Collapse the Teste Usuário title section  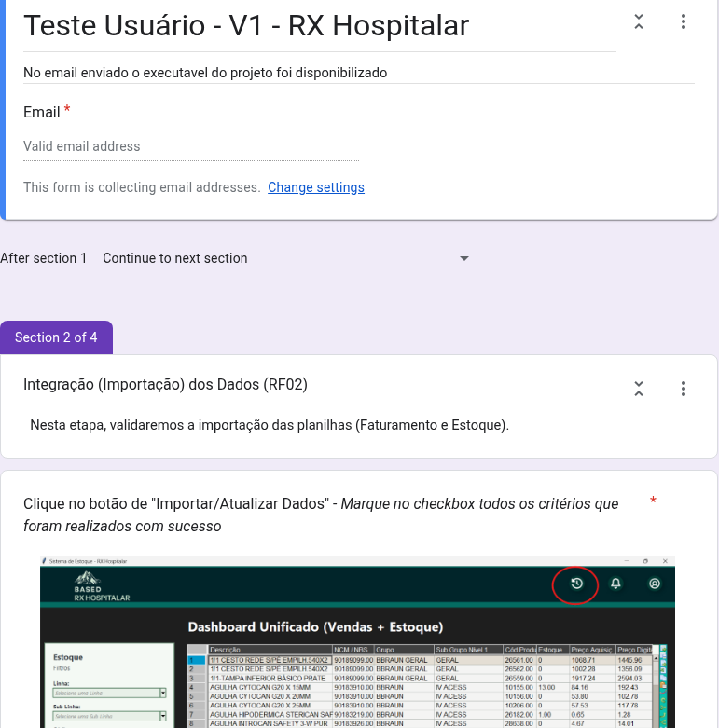point(639,22)
